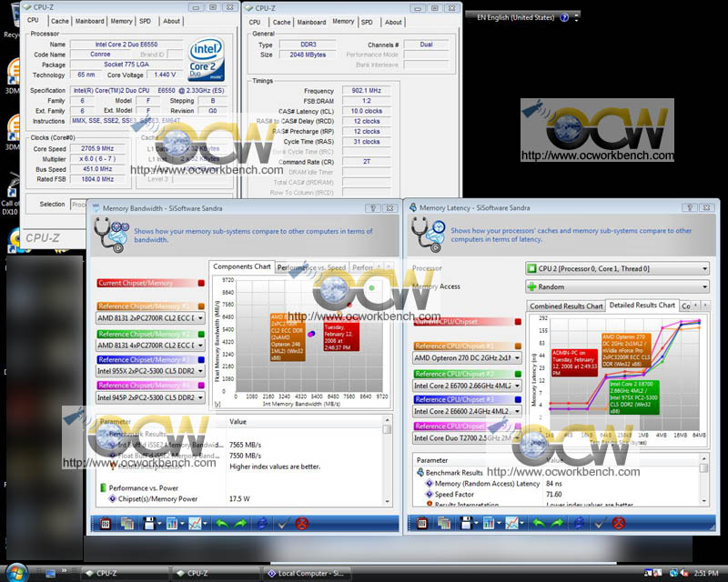728x582 pixels.
Task: Open the Intel 945P reference chipset dropdown
Action: coord(150,397)
